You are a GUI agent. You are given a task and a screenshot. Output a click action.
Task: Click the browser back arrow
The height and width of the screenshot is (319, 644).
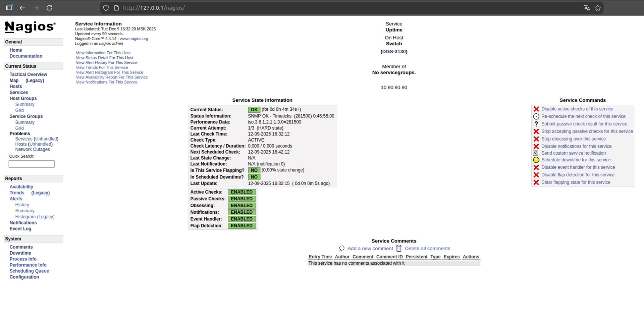pos(22,8)
